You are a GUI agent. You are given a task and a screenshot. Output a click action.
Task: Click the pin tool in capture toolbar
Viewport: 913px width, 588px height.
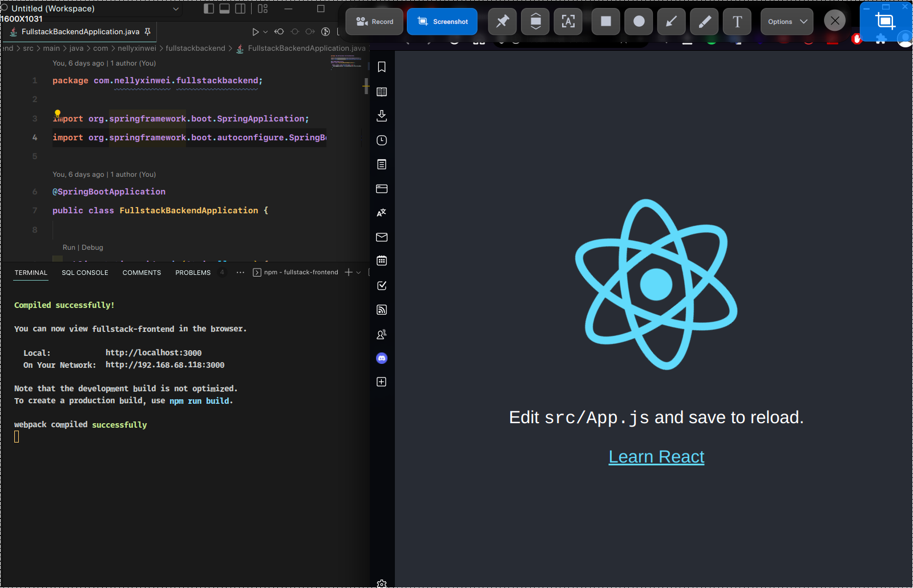click(503, 22)
